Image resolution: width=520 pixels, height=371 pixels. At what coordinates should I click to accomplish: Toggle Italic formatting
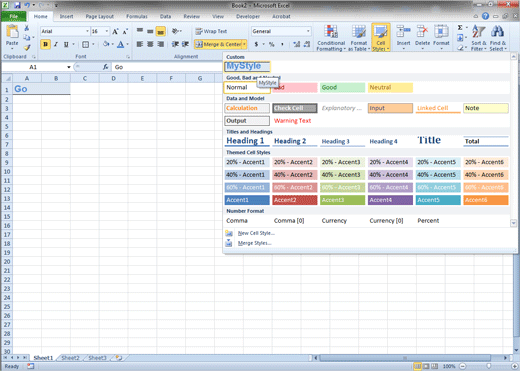pos(56,44)
